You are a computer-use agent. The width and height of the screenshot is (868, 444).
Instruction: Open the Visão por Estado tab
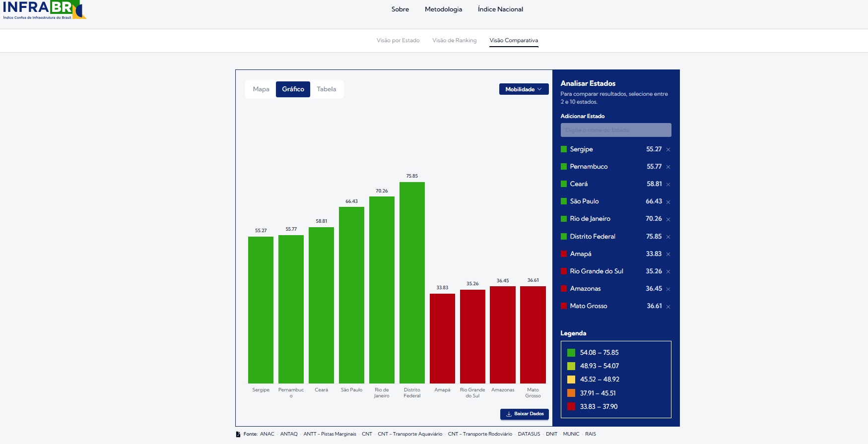[x=398, y=41]
